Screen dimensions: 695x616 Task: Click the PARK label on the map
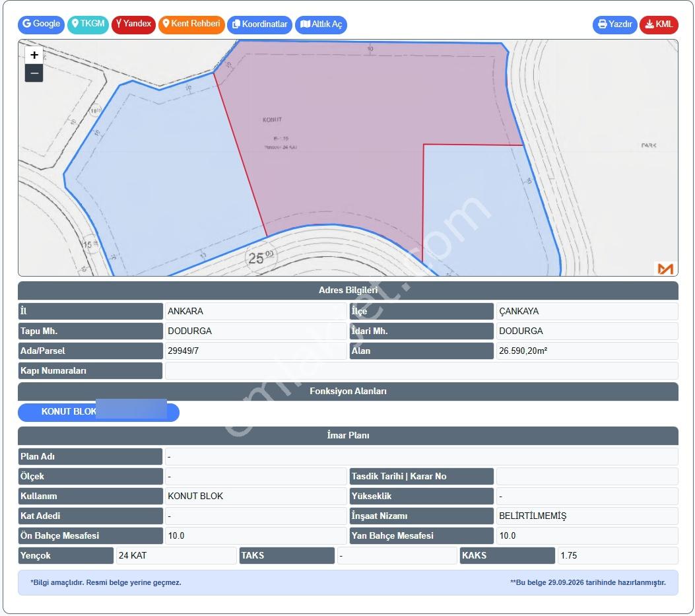coord(648,145)
